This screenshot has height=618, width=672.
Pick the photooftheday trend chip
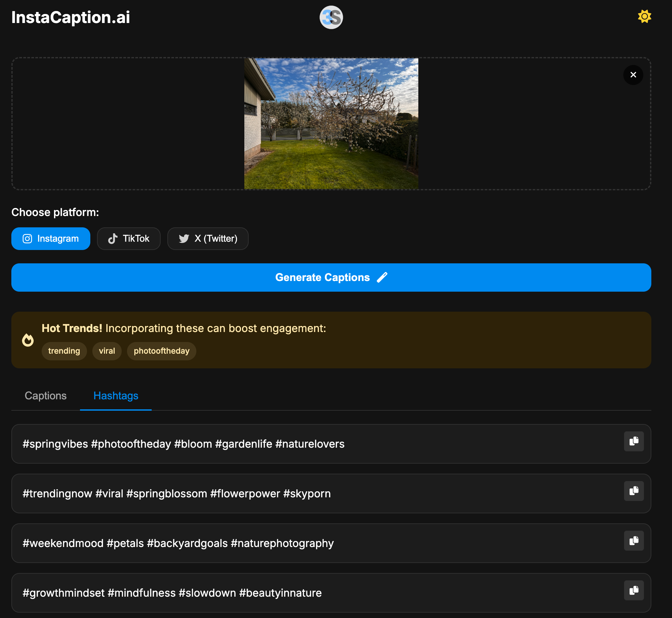tap(161, 351)
